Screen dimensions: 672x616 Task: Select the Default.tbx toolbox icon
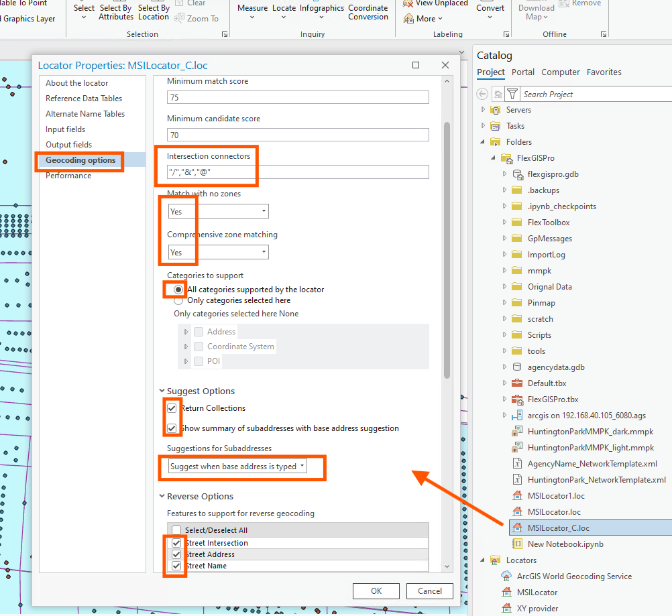pyautogui.click(x=517, y=383)
